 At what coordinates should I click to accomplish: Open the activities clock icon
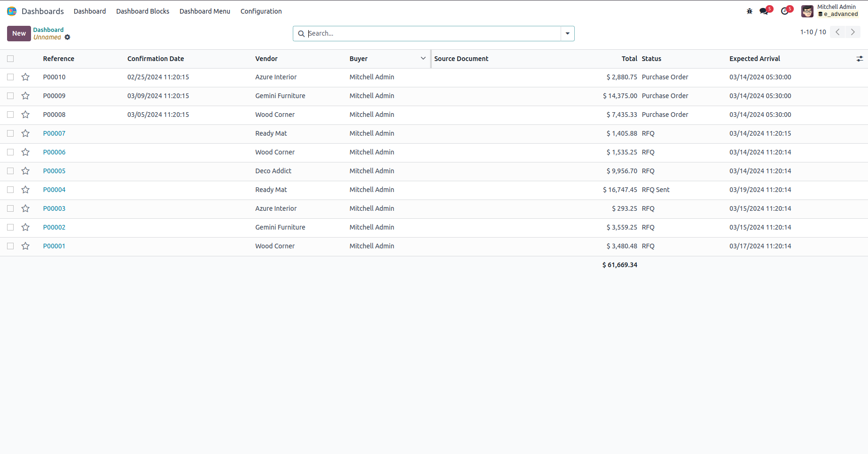785,11
